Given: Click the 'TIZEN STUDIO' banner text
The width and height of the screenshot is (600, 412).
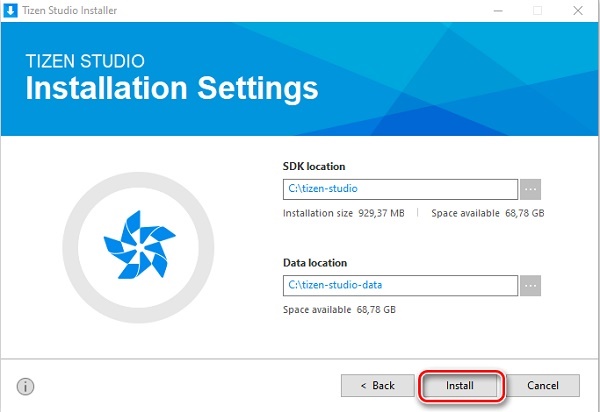Looking at the screenshot, I should tap(85, 61).
